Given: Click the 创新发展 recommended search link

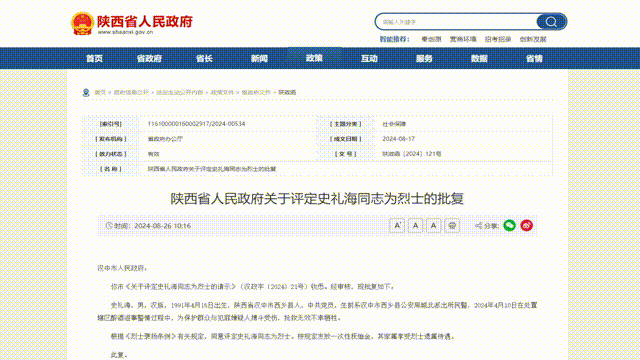Looking at the screenshot, I should (533, 39).
